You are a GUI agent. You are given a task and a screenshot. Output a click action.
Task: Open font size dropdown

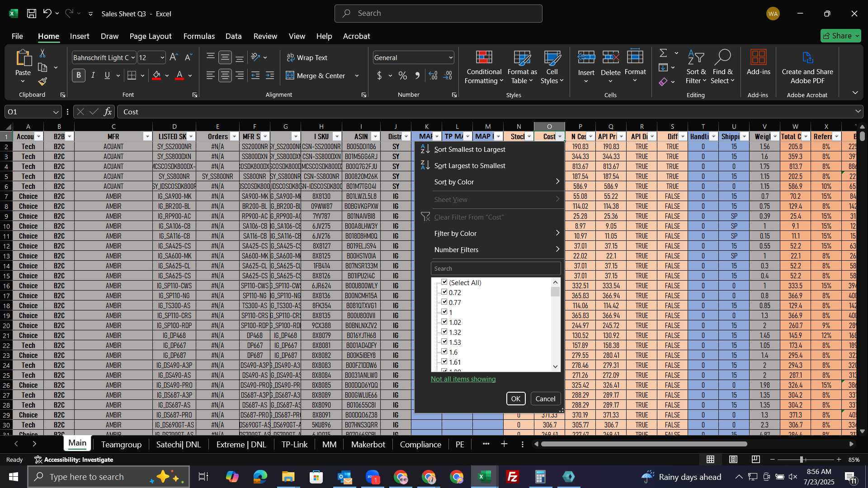(x=162, y=57)
